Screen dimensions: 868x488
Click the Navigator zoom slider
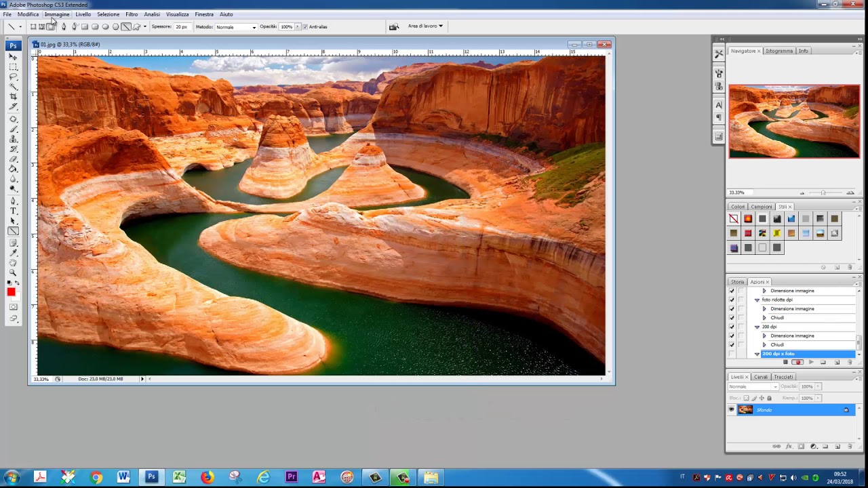823,193
